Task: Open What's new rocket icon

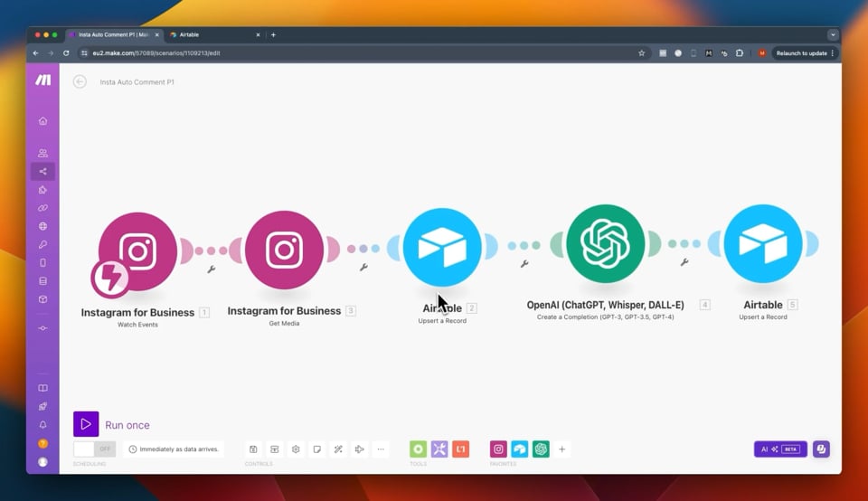Action: [x=42, y=406]
